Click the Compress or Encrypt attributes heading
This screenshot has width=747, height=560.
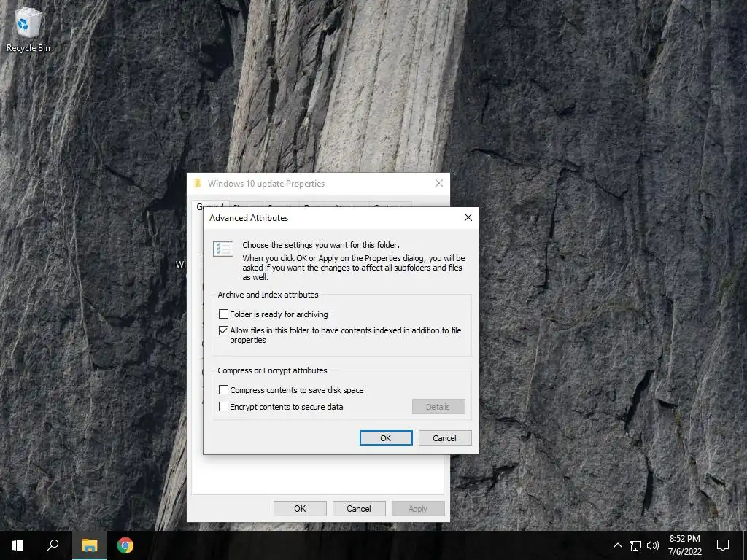tap(272, 370)
